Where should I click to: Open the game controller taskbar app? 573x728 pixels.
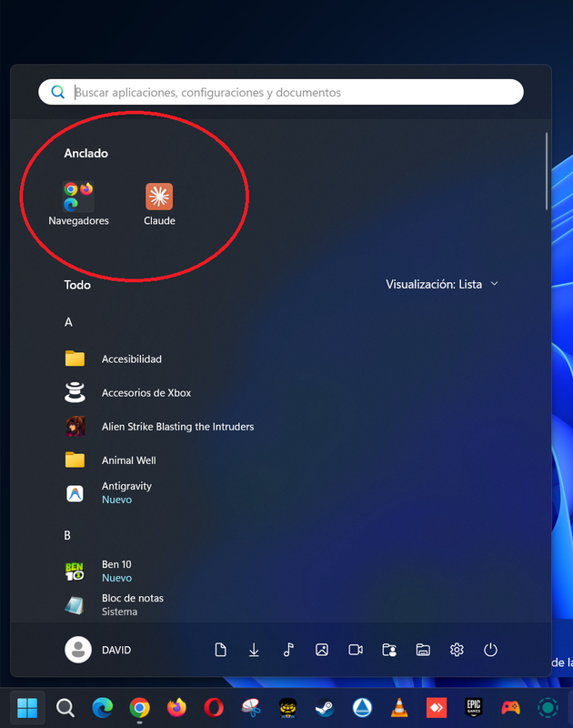[x=510, y=708]
